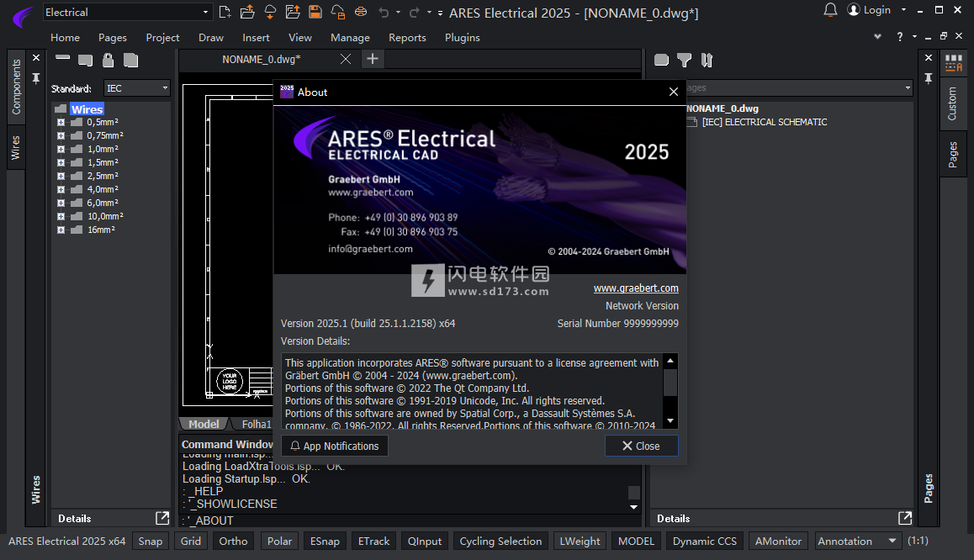Click the rounded rectangle icon in Pages panel
The image size is (974, 560).
(662, 61)
